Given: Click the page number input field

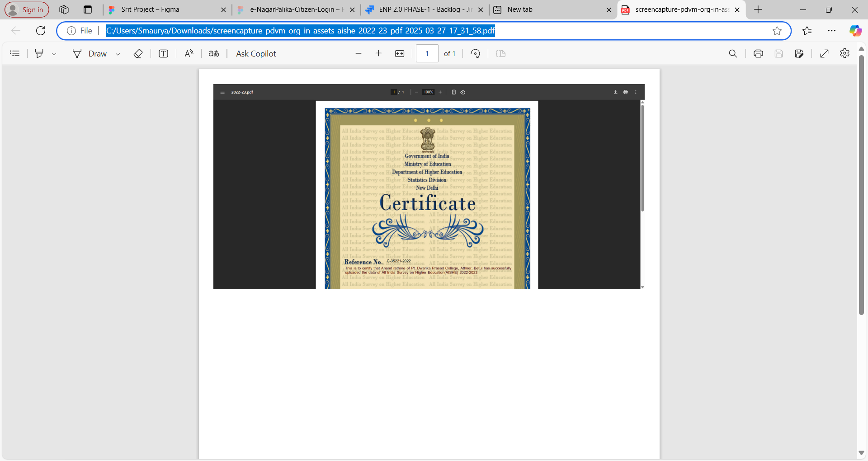Looking at the screenshot, I should (x=427, y=53).
